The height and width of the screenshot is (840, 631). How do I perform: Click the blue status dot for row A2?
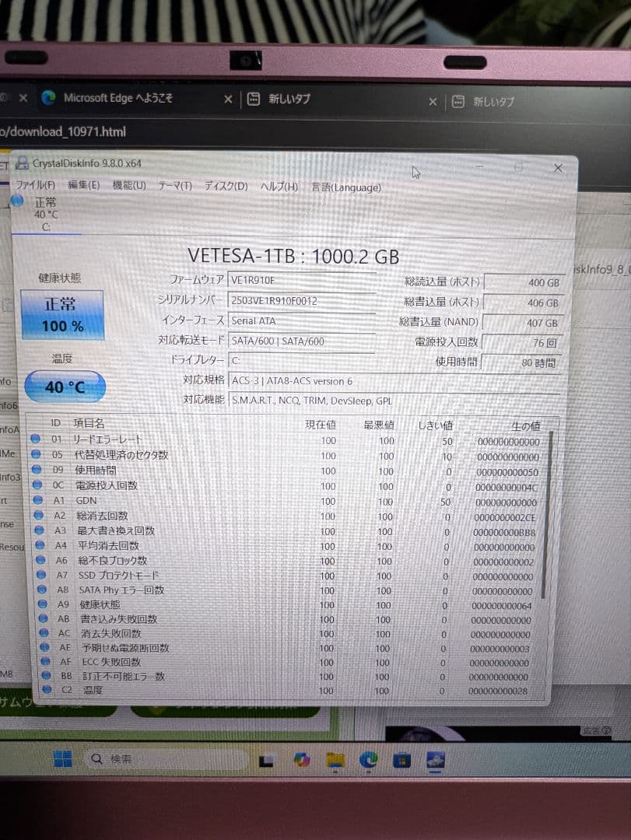(38, 515)
